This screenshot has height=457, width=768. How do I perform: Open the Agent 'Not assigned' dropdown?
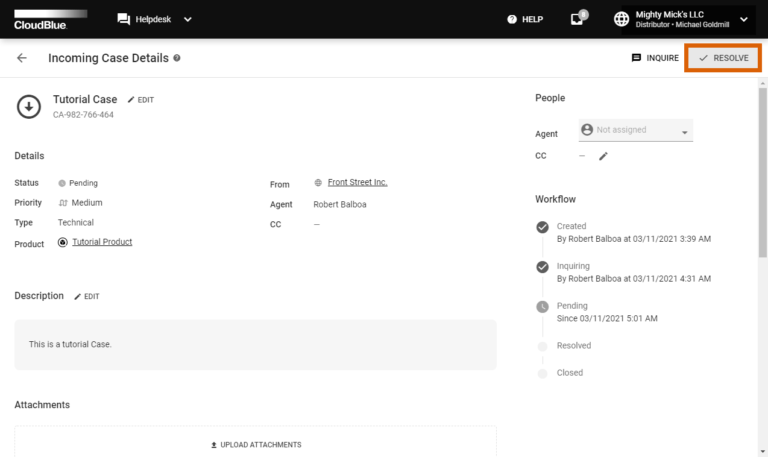[636, 130]
